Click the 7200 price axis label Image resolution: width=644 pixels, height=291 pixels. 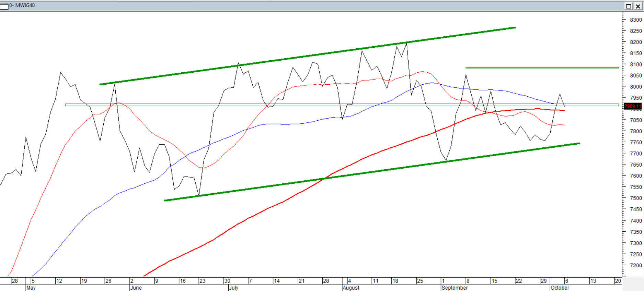pos(635,265)
